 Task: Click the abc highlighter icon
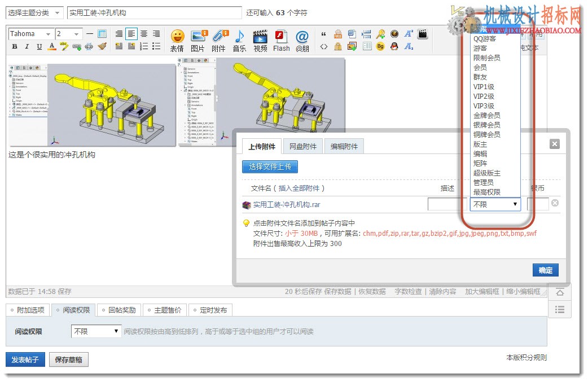pyautogui.click(x=64, y=46)
